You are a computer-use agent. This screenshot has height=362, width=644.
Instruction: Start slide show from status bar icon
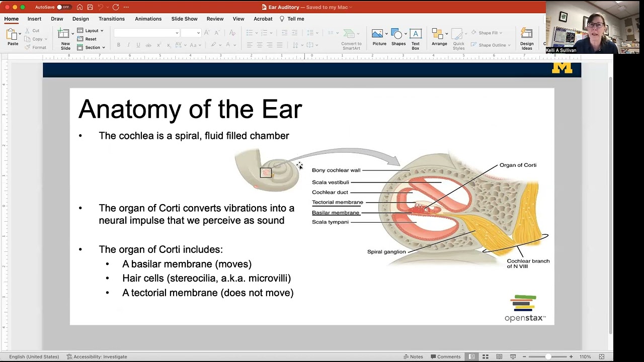(x=513, y=356)
